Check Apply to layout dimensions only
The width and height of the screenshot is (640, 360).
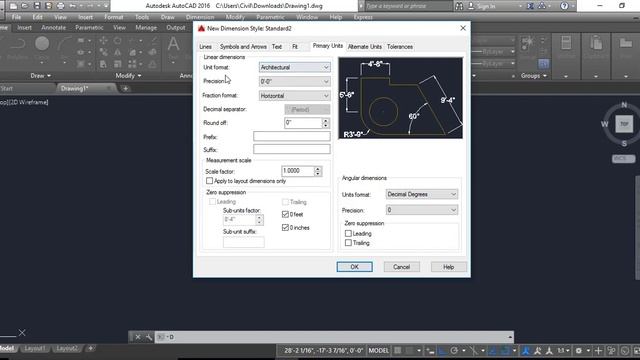209,181
